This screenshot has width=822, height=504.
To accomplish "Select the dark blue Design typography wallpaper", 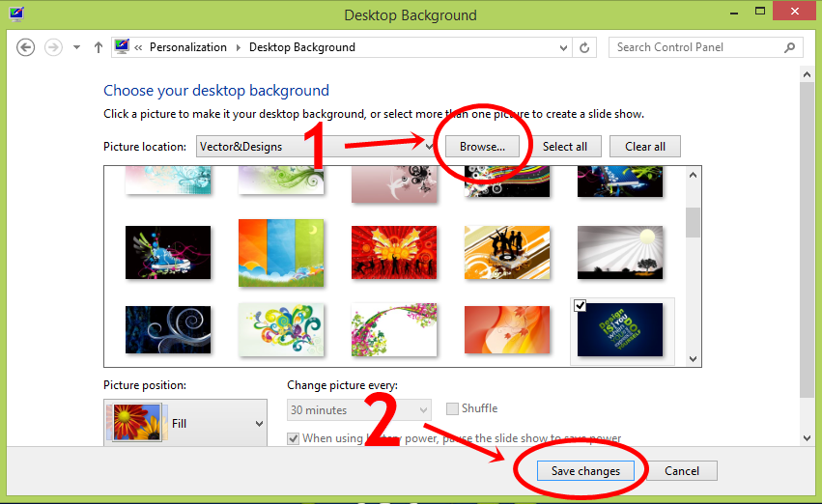I will 620,329.
